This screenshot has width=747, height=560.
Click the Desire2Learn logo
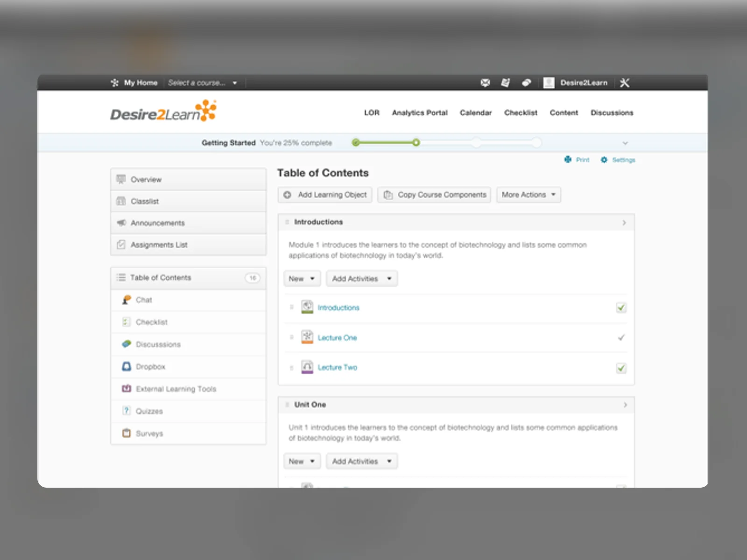(163, 111)
